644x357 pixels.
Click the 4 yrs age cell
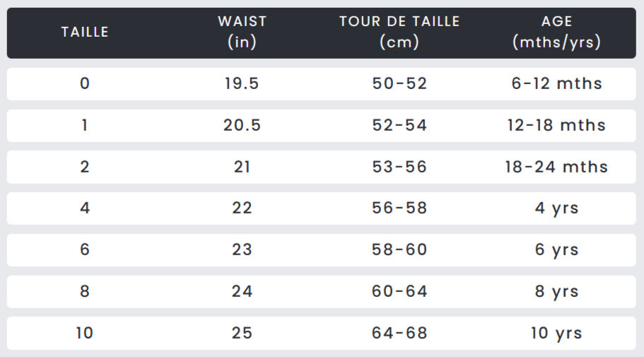pos(556,209)
